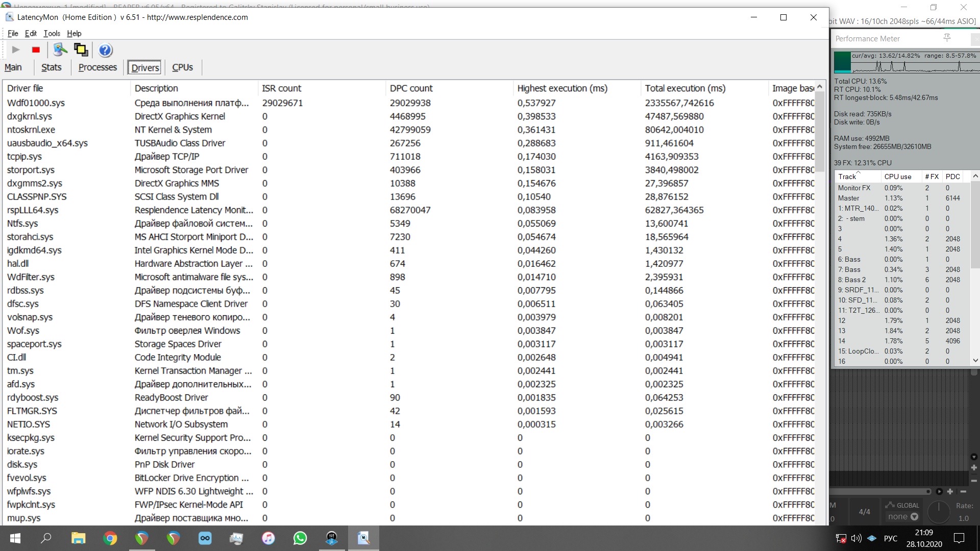The height and width of the screenshot is (551, 980).
Task: Open the Tools menu
Action: click(52, 33)
